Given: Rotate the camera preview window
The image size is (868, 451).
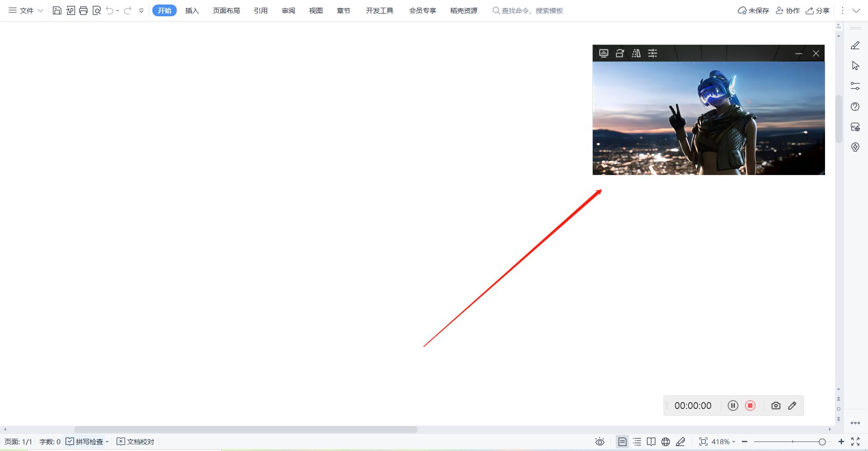Looking at the screenshot, I should click(620, 53).
